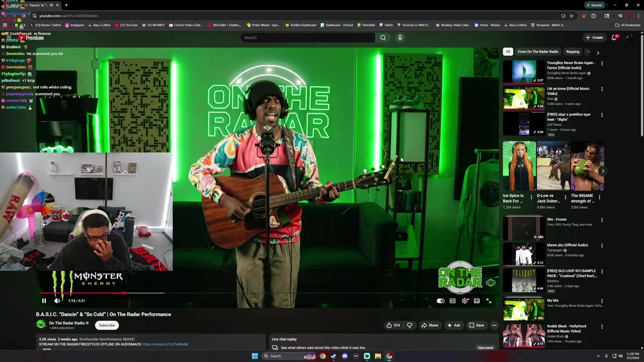Open a new browser tab

click(x=66, y=5)
